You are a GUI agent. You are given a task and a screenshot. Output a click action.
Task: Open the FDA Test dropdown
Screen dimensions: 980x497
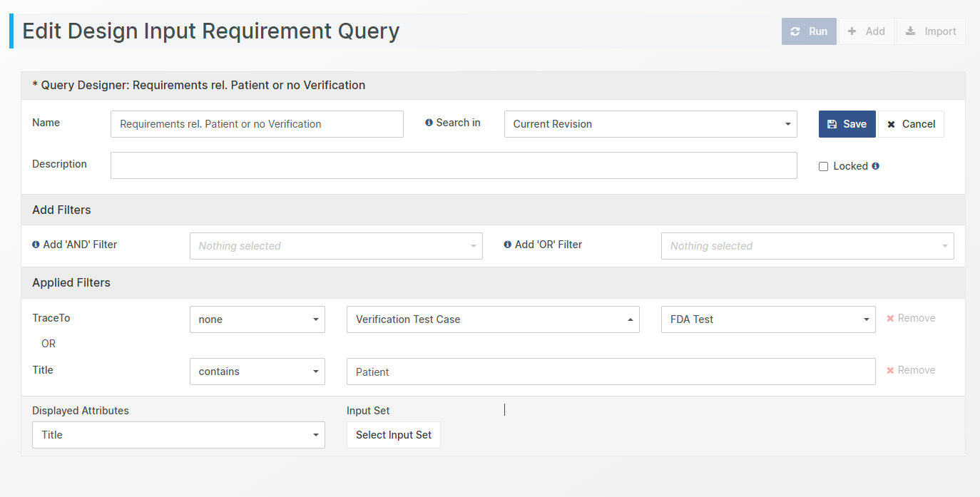(x=768, y=319)
